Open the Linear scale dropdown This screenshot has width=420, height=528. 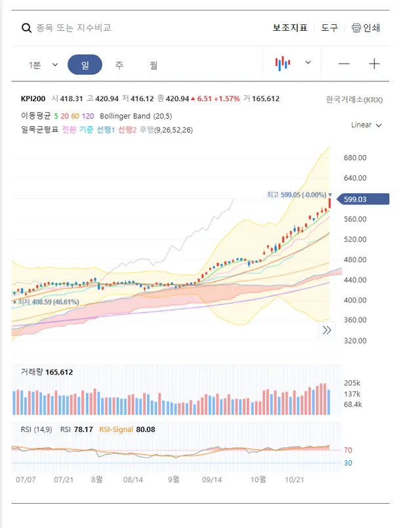(366, 125)
